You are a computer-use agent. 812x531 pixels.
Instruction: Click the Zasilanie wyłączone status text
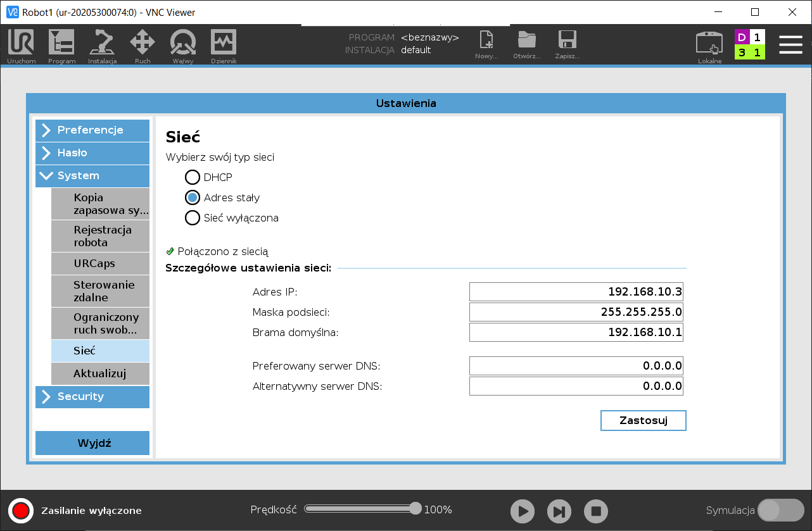click(x=91, y=511)
